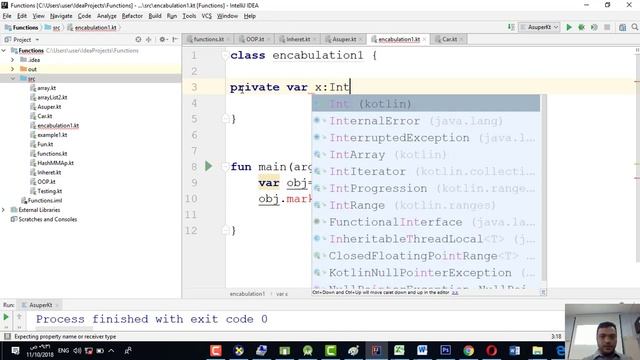Click the volume icon in system tray
Screen dimensions: 640x360
pos(77,351)
